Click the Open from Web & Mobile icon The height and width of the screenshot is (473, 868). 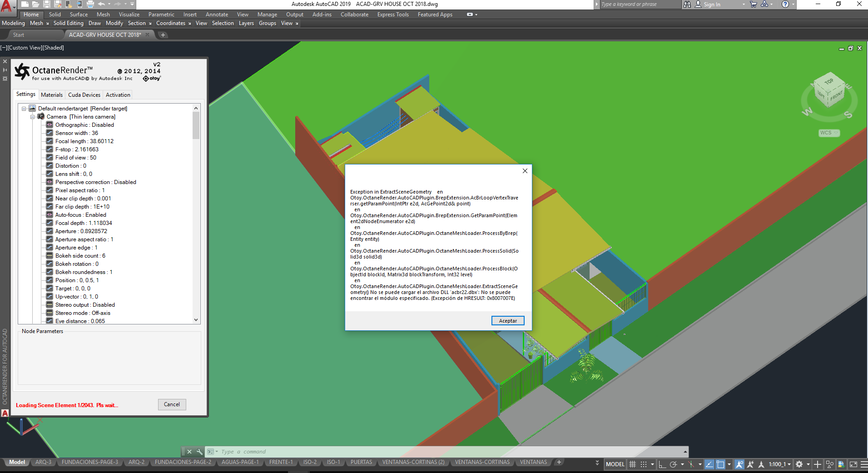(69, 4)
